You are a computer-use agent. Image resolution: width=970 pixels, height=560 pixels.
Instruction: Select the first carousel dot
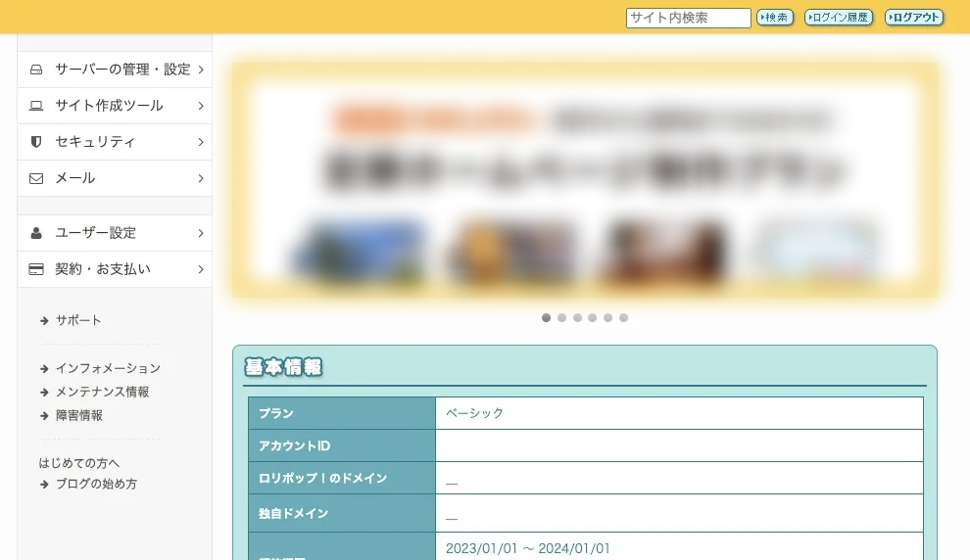coord(546,318)
